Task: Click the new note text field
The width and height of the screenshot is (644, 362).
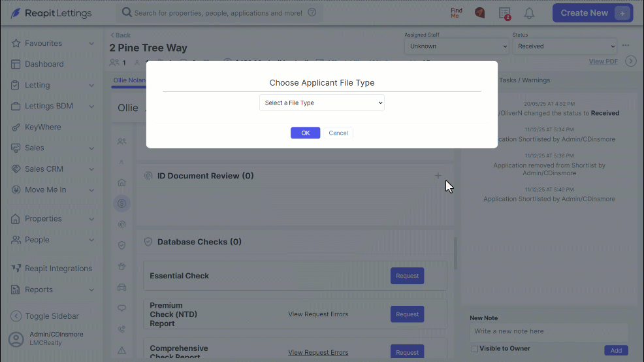Action: [549, 331]
